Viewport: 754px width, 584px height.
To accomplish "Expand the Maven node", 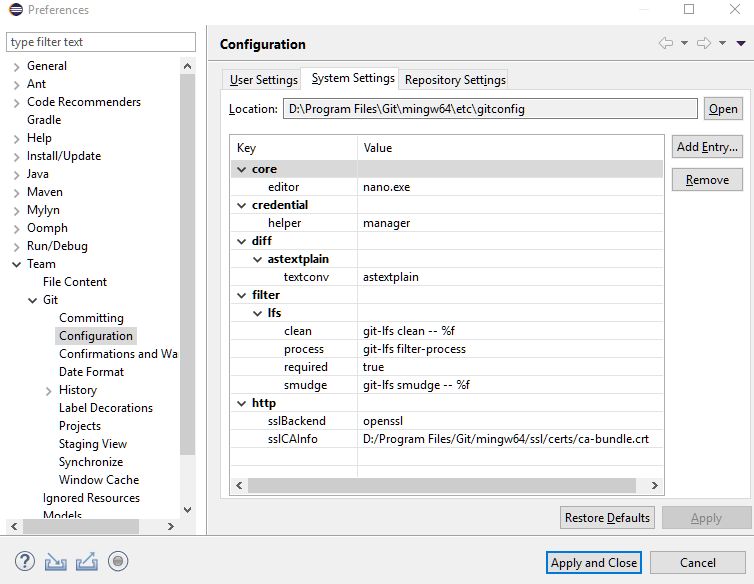I will point(16,193).
